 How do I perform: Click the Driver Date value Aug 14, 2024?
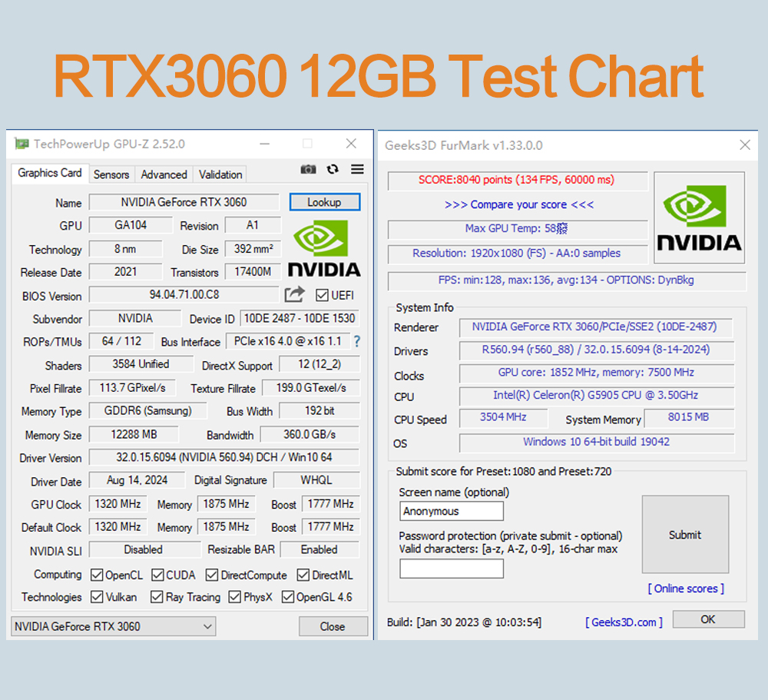[x=137, y=480]
